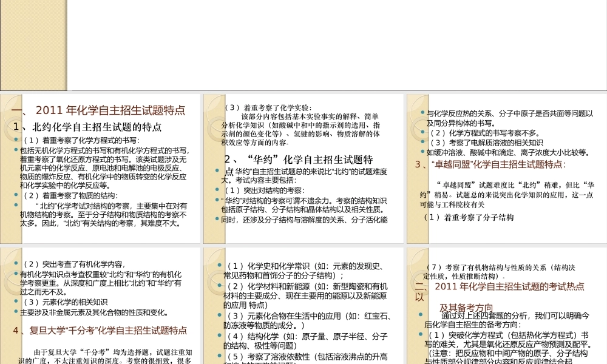Click the paragraph starting '包括无机化学方程式的书写'
This screenshot has width=607, height=364.
[x=104, y=168]
